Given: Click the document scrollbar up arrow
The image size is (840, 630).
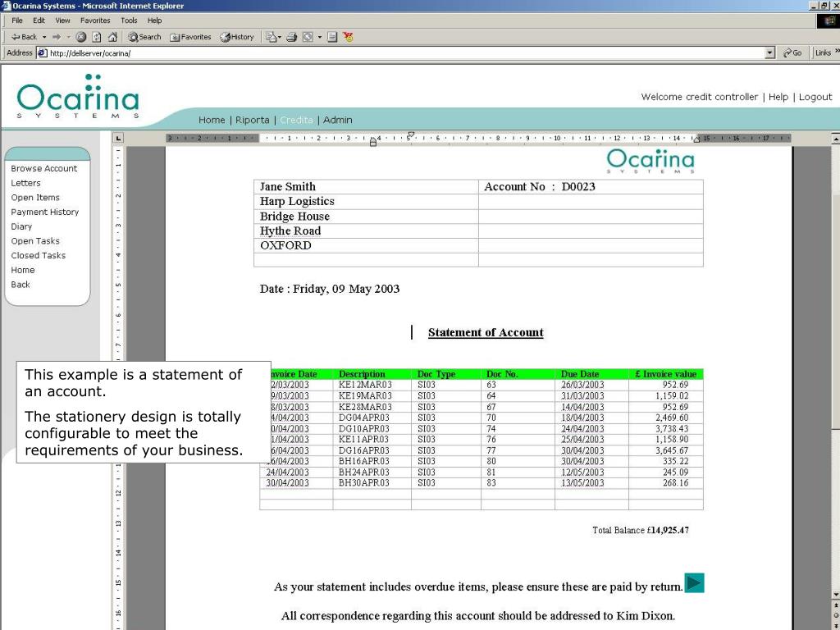Looking at the screenshot, I should pos(835,138).
